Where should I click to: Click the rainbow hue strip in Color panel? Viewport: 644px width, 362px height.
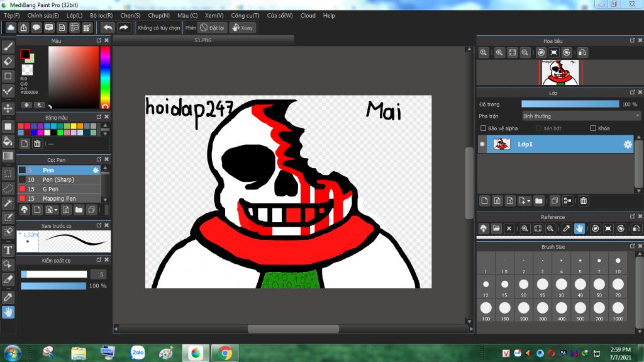pyautogui.click(x=105, y=77)
